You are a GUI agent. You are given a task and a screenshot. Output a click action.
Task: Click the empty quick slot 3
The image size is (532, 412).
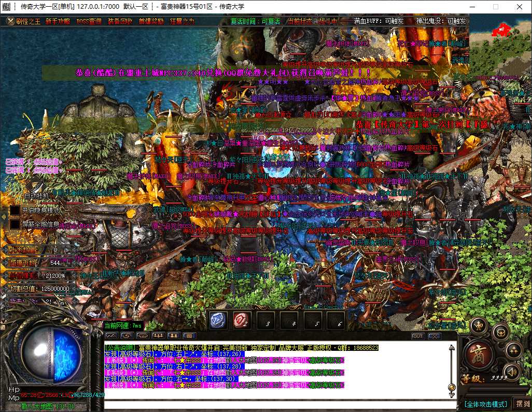pyautogui.click(x=267, y=320)
